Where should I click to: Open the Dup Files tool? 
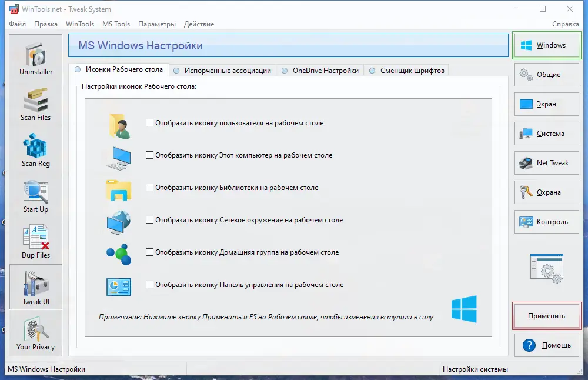(36, 242)
